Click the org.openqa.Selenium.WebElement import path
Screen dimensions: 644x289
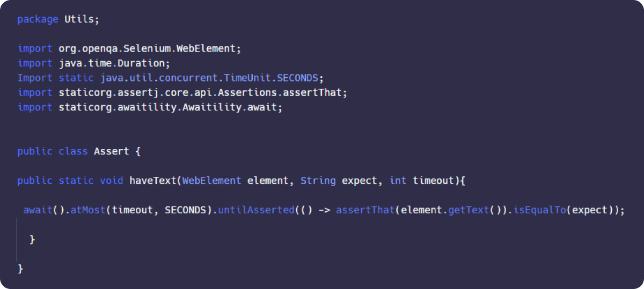(150, 49)
